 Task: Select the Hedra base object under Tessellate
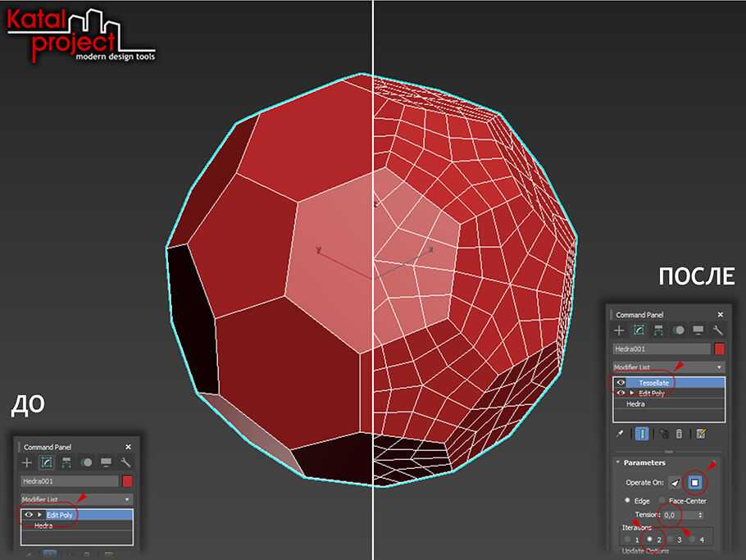(x=635, y=404)
